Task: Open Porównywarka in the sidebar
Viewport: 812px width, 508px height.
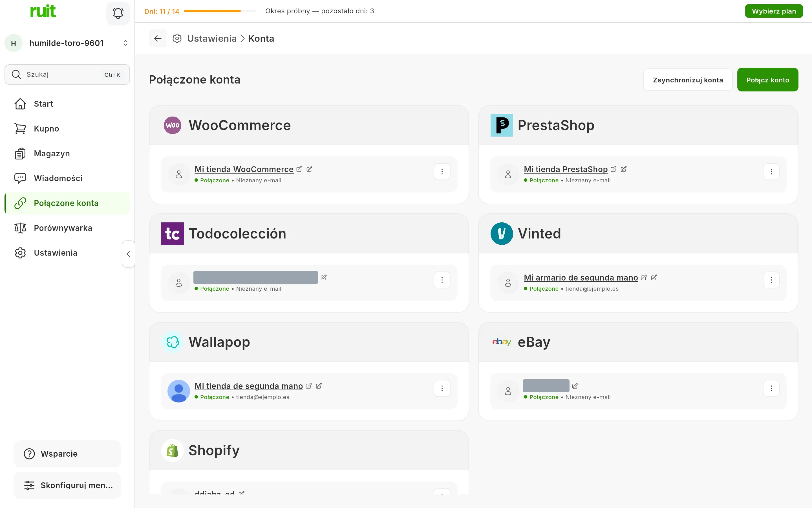Action: pyautogui.click(x=67, y=228)
